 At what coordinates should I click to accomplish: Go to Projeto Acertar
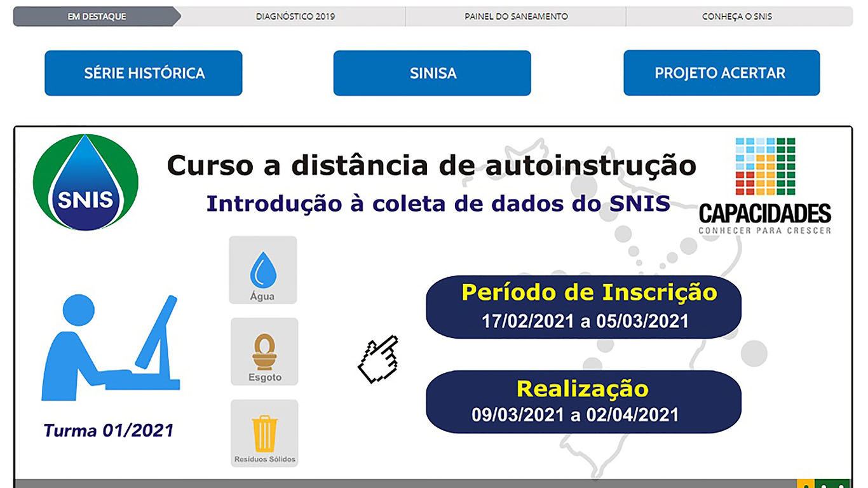[722, 73]
